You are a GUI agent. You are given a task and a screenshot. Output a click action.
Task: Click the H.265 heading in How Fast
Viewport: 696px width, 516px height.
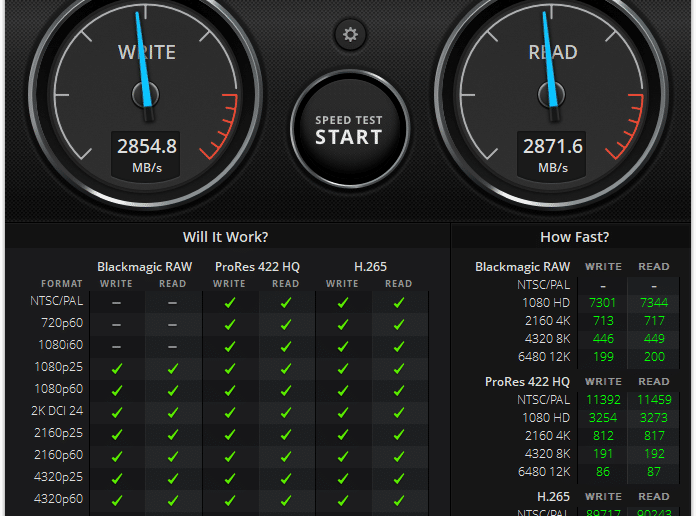pos(554,496)
